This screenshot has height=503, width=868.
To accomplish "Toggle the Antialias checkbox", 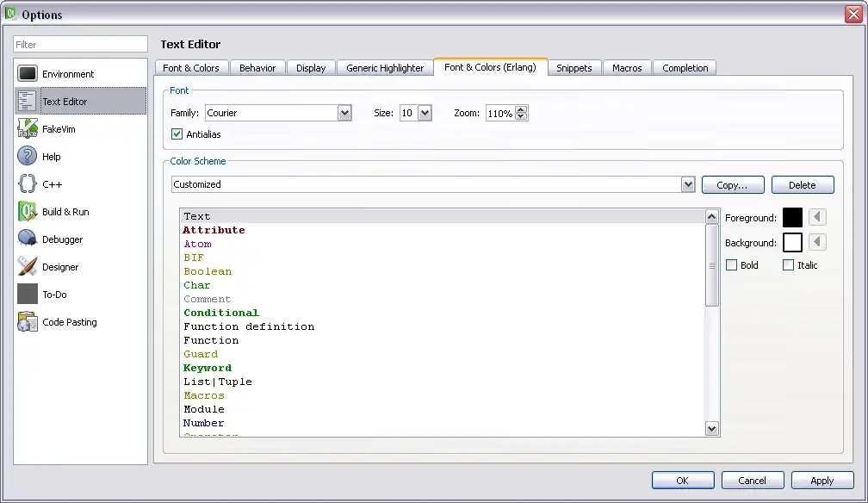I will pos(177,134).
